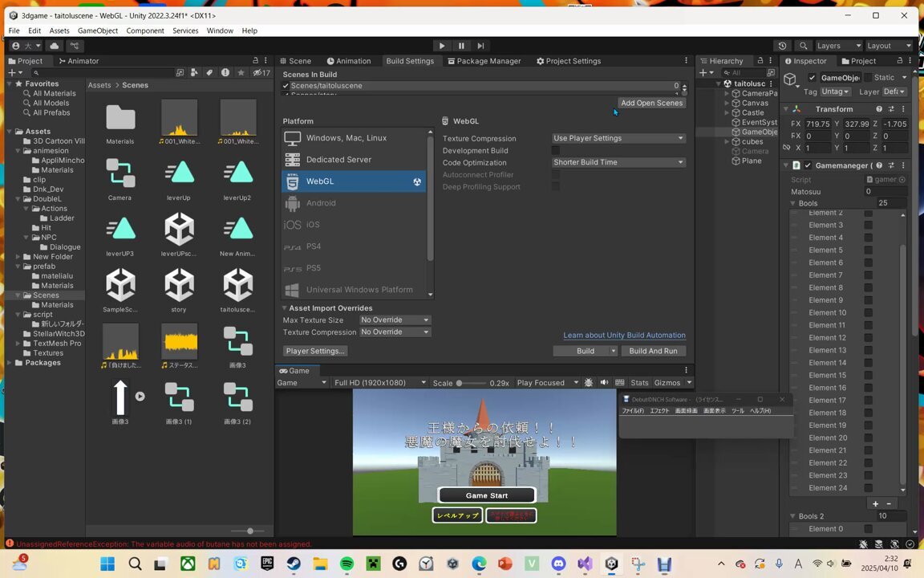Screen dimensions: 924x578
Task: Toggle the GameObject active checkbox in Inspector
Action: click(x=812, y=77)
